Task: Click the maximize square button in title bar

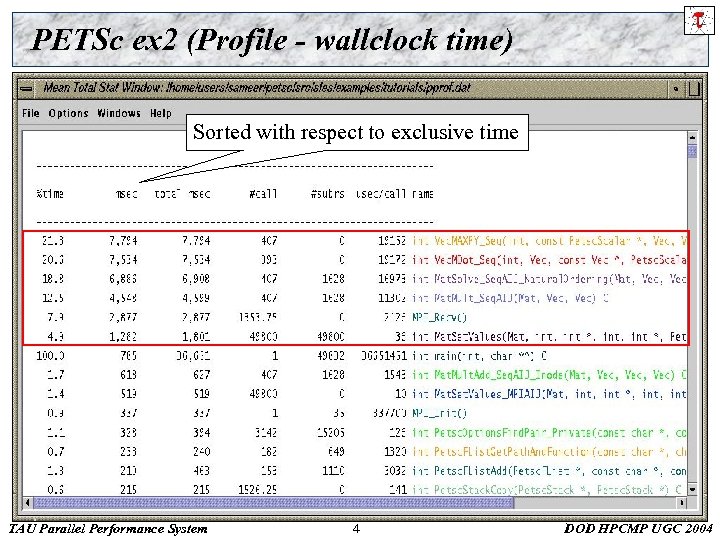Action: (693, 89)
